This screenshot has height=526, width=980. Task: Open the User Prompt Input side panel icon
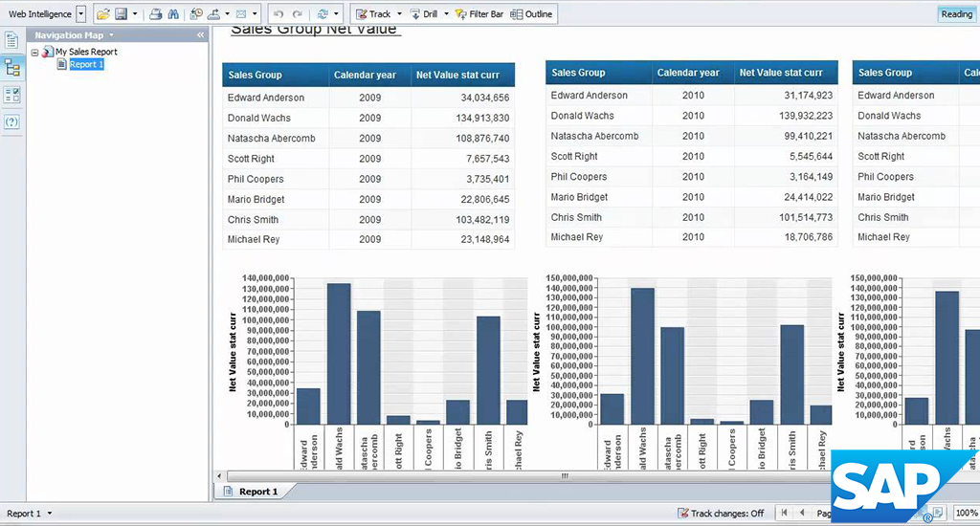[x=12, y=95]
